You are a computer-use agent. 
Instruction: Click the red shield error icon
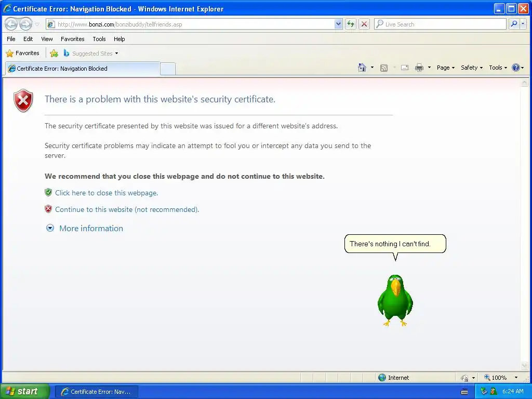click(x=23, y=100)
